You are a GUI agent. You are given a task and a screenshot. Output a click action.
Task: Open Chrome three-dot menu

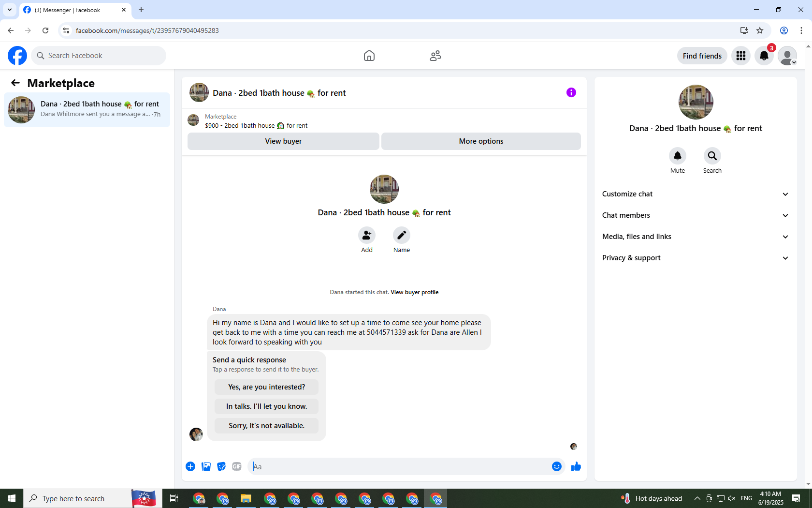pyautogui.click(x=801, y=30)
